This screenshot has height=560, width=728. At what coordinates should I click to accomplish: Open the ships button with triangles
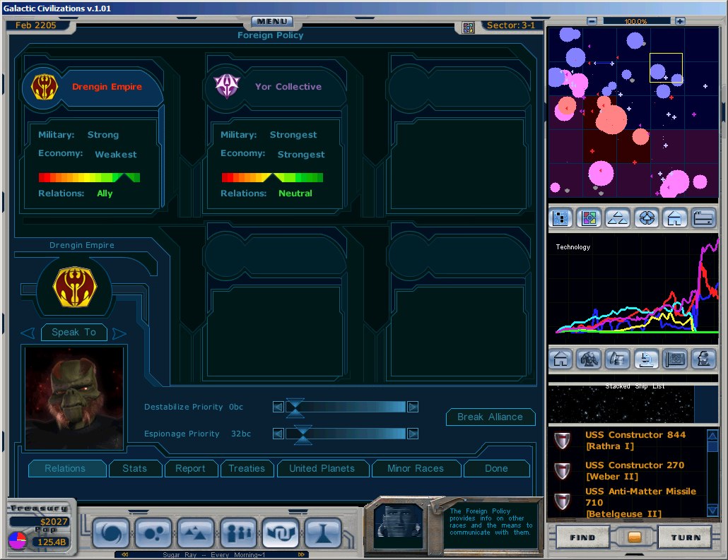pos(196,534)
